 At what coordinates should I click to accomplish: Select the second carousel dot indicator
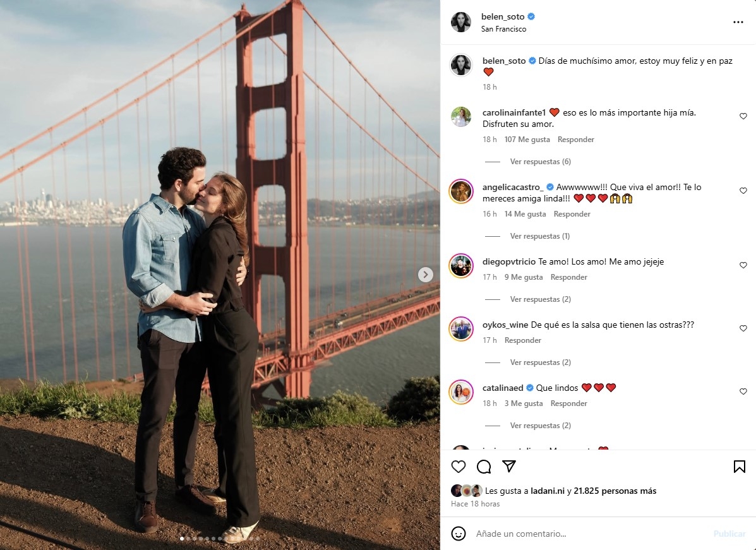coord(188,539)
